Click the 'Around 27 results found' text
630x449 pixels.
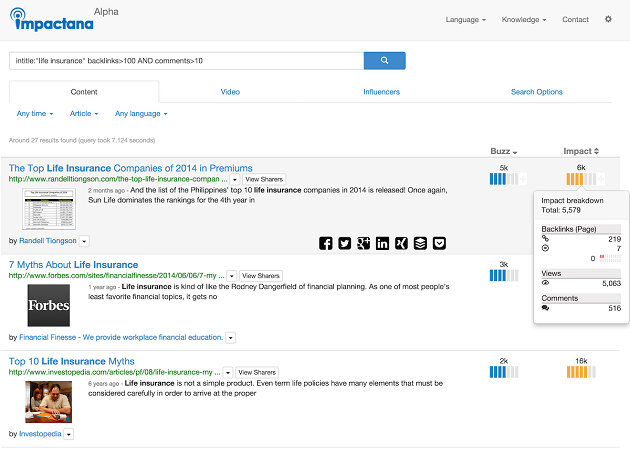[82, 140]
